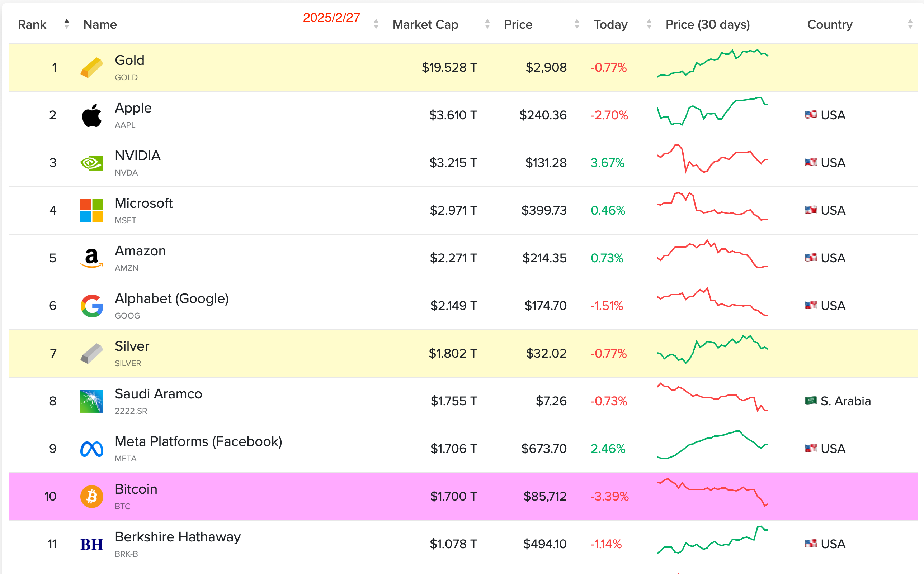This screenshot has height=574, width=924.
Task: Select the Price (30 days) header
Action: 708,25
